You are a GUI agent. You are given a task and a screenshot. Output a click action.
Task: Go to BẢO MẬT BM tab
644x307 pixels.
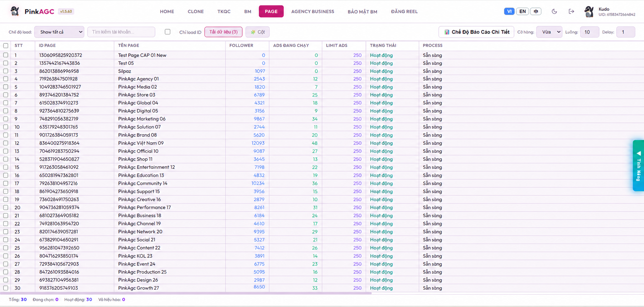point(362,11)
